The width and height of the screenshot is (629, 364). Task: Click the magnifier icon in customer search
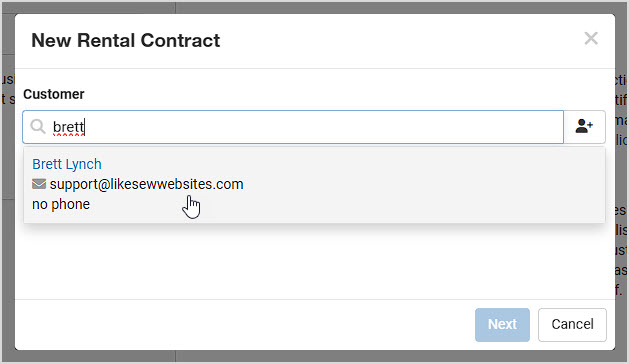(x=38, y=127)
